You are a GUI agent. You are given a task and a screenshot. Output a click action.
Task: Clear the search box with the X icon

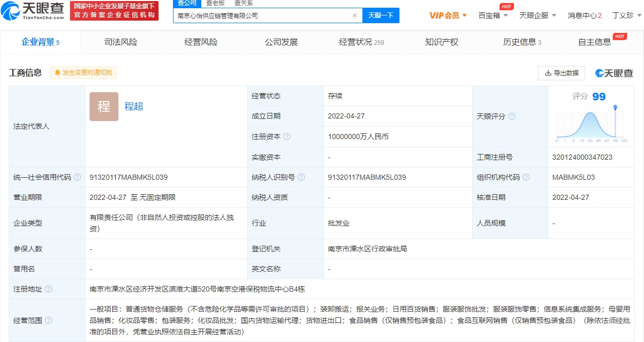pos(354,15)
